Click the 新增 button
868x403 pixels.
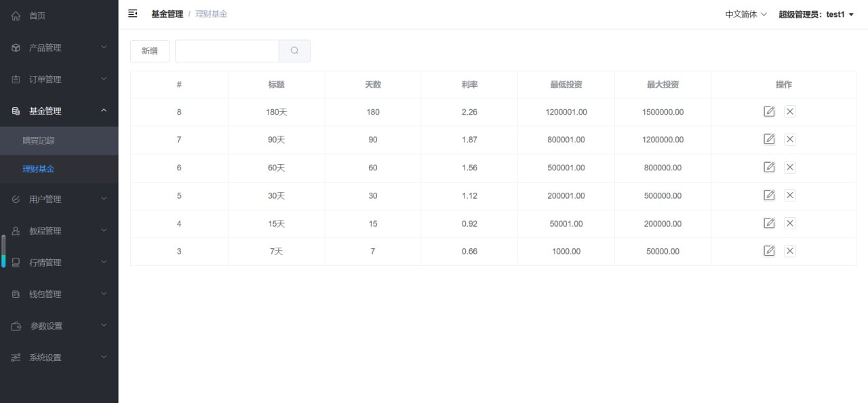150,51
